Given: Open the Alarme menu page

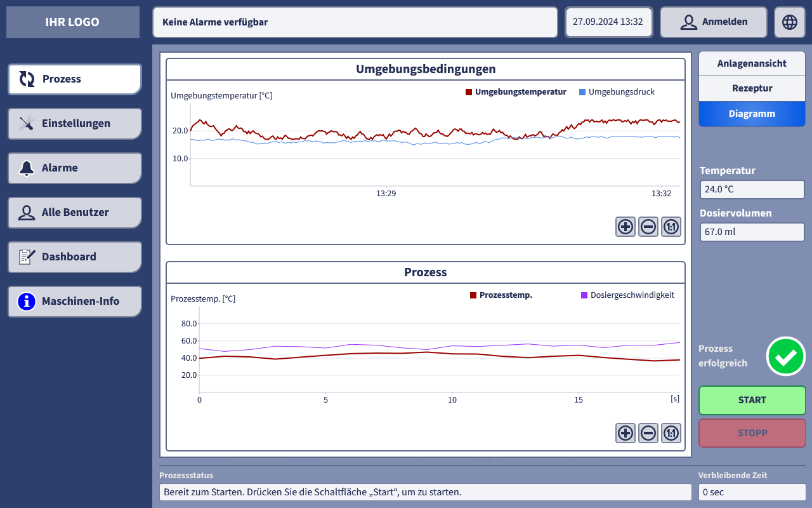Looking at the screenshot, I should 75,168.
